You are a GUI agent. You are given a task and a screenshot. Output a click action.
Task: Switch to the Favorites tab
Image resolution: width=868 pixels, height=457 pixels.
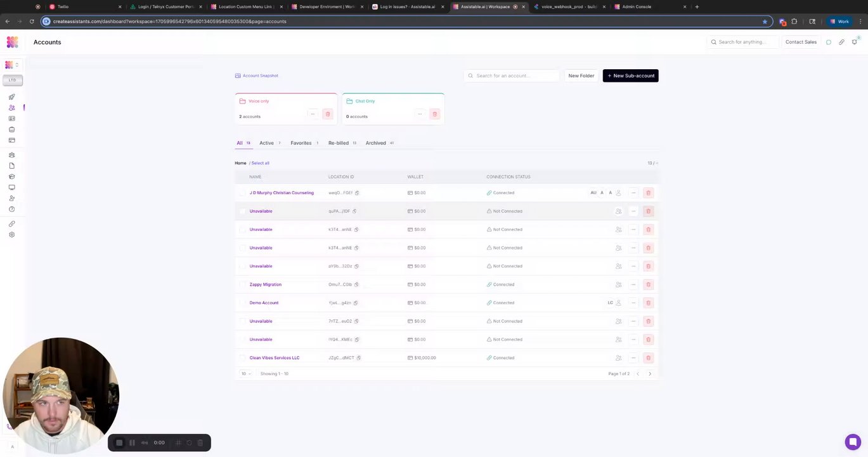304,143
